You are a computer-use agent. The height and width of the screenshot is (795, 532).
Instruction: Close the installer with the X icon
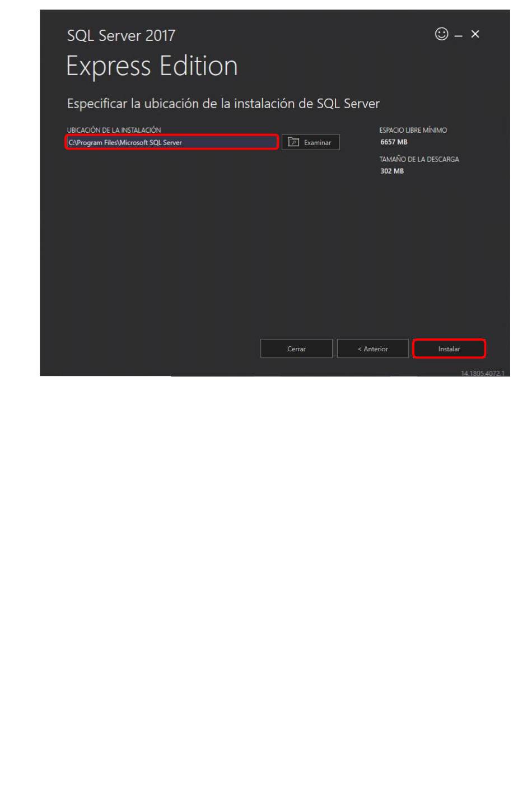tap(475, 34)
